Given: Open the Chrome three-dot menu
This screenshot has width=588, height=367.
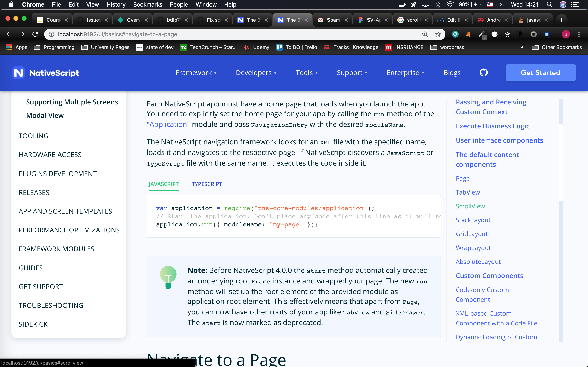Looking at the screenshot, I should click(579, 34).
